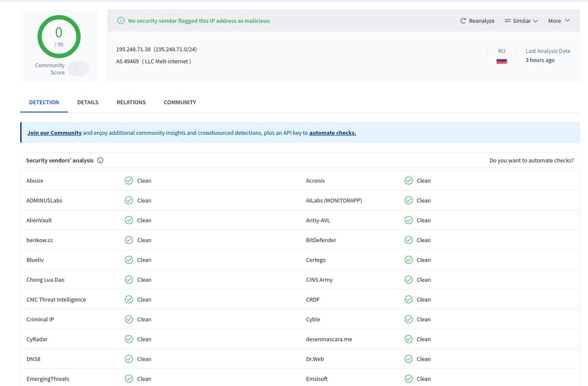Click the Clean check icon for AILabs (MONITORAPP)
Screen dimensions: 588x386
click(409, 200)
